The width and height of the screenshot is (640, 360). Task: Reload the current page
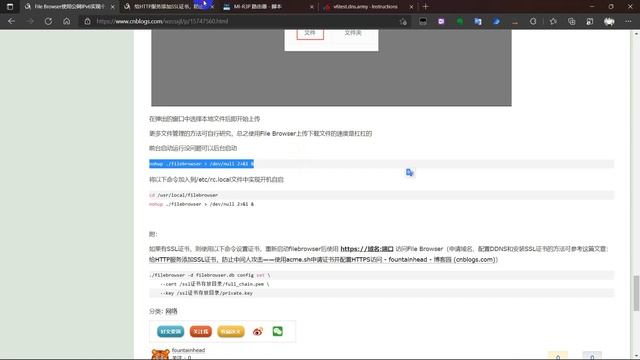(48, 21)
